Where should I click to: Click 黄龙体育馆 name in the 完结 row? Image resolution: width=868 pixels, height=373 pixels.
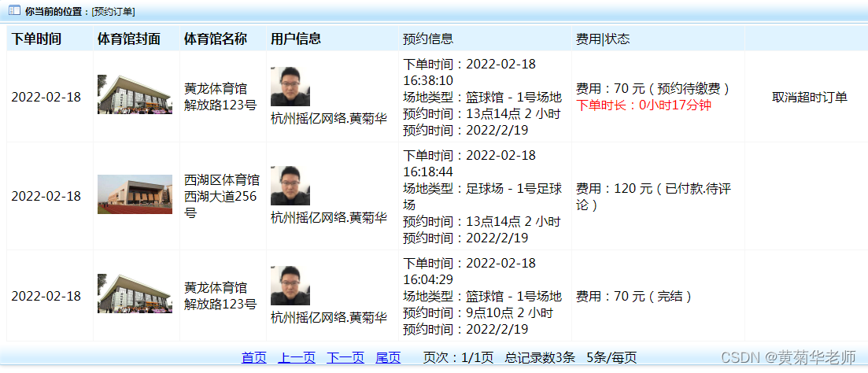point(216,288)
